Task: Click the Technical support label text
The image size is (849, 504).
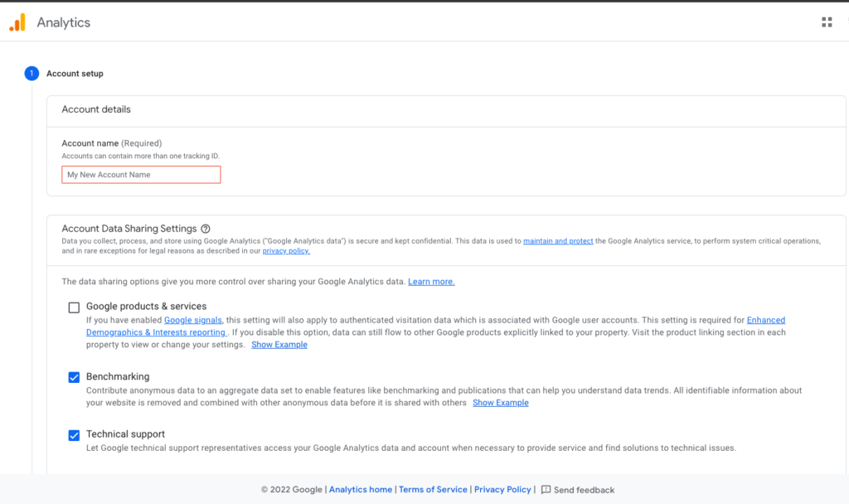Action: 125,434
